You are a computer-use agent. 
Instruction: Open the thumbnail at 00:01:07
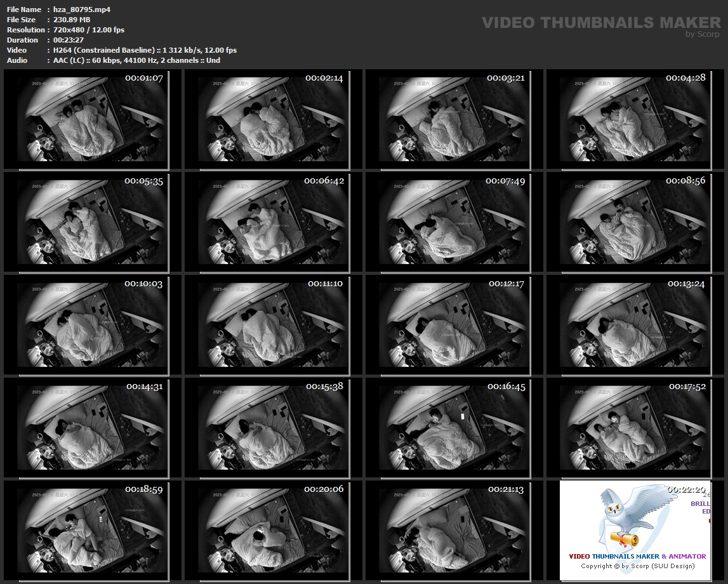(x=93, y=119)
